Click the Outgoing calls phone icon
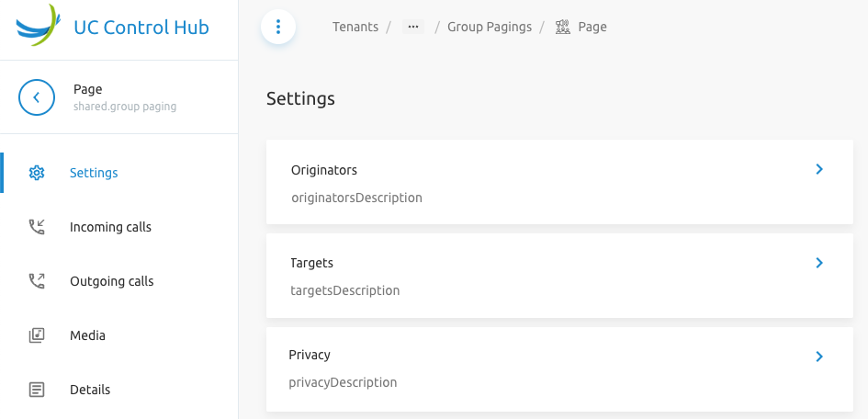 pyautogui.click(x=37, y=281)
